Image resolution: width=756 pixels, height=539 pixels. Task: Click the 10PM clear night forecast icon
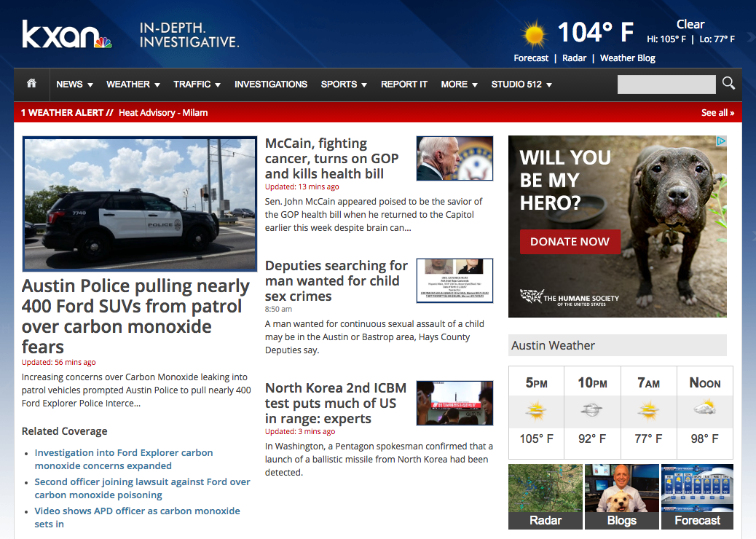click(x=591, y=410)
